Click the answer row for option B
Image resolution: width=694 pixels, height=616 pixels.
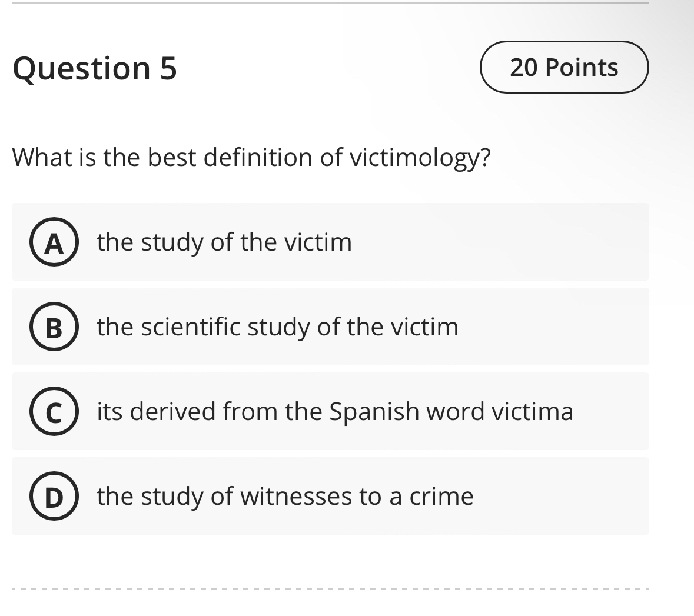click(x=330, y=327)
